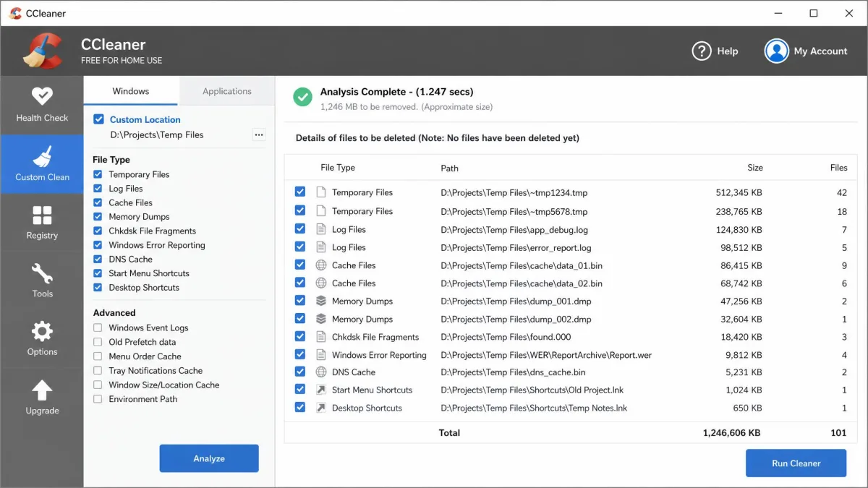Click the CCleaner title bar app icon
Screen dimensions: 868x488
(15, 13)
